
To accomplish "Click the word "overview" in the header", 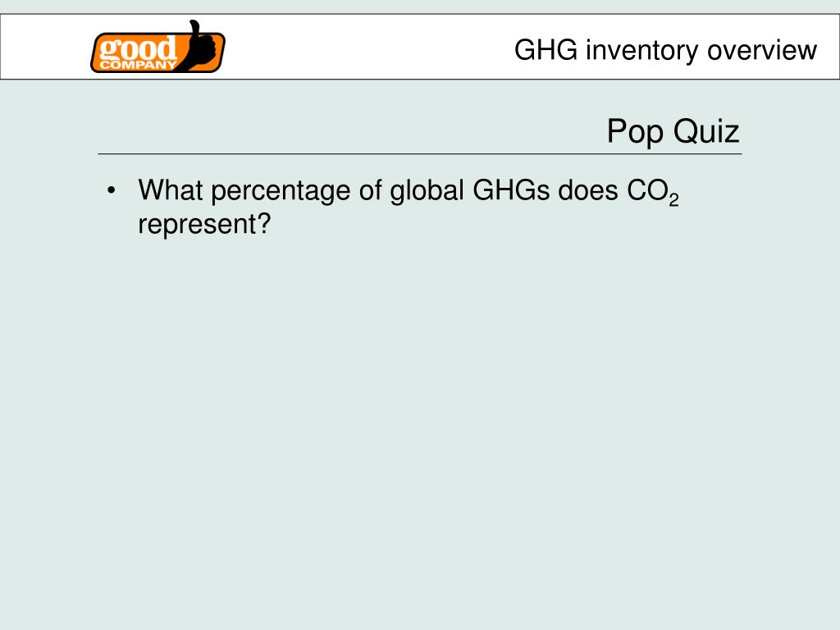I will tap(762, 50).
